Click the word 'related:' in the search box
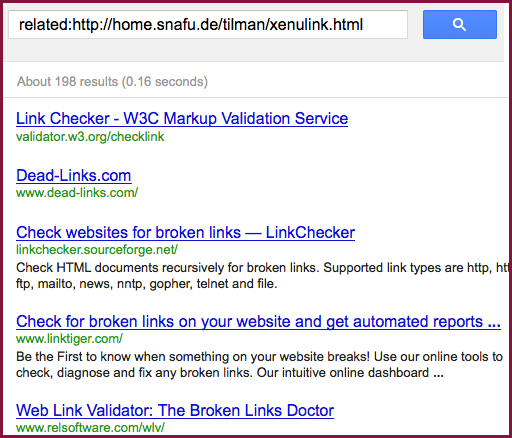The height and width of the screenshot is (438, 512). click(45, 25)
